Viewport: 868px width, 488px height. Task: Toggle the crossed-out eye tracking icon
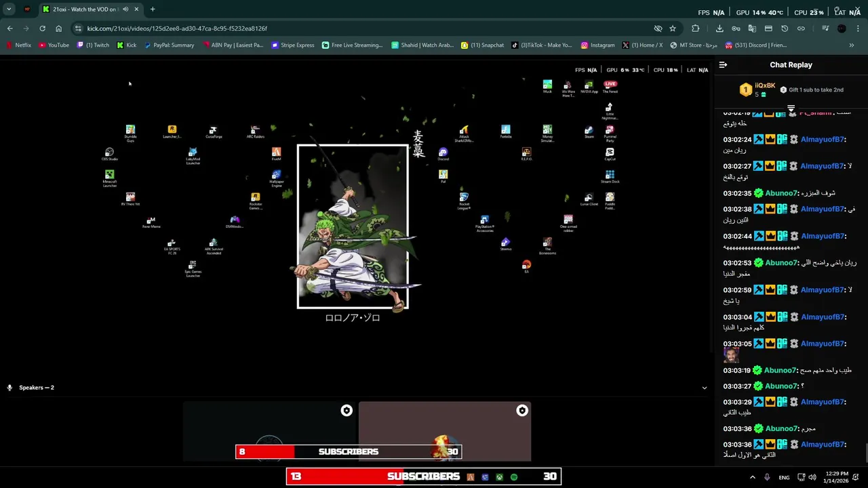coord(658,28)
